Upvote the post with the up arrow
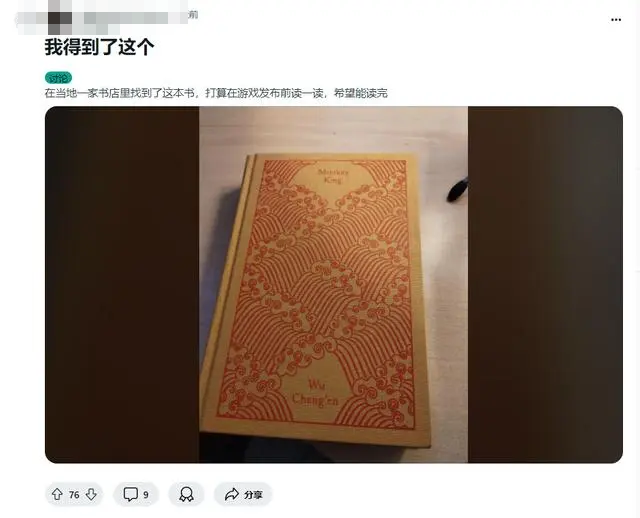This screenshot has width=640, height=518. (57, 494)
